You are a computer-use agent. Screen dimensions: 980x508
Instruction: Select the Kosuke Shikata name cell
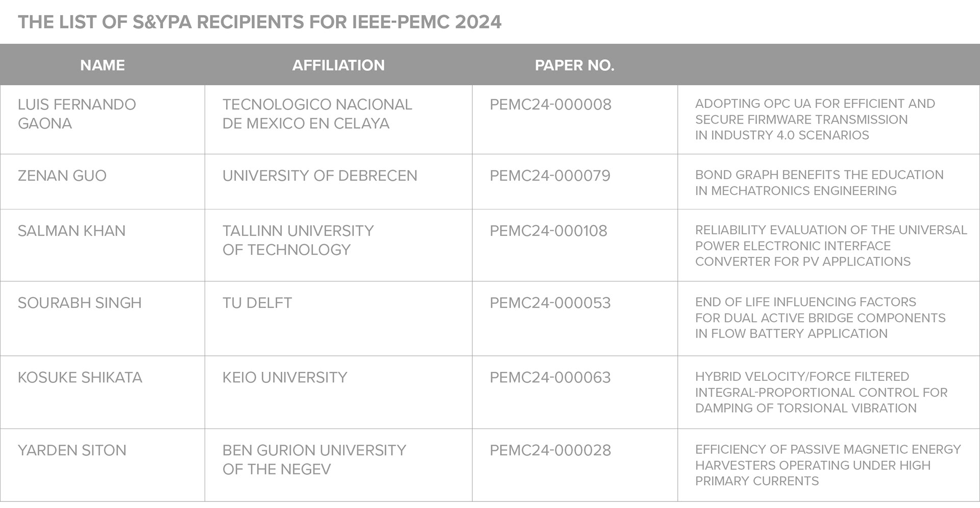pyautogui.click(x=80, y=377)
